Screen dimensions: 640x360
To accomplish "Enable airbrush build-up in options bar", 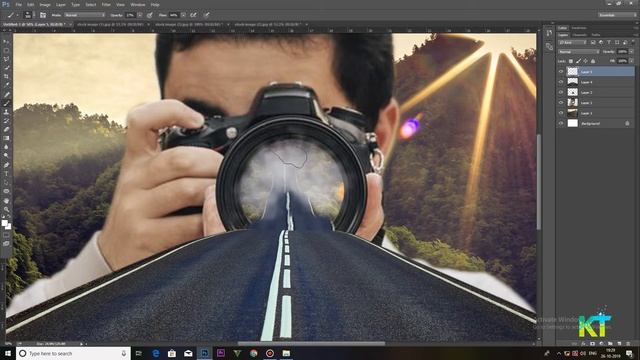I will click(x=193, y=15).
